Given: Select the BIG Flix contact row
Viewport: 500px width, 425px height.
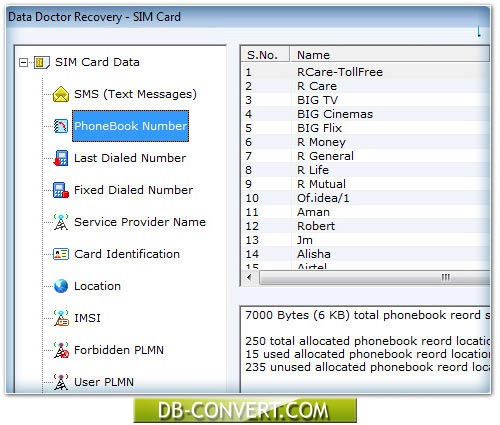Looking at the screenshot, I should (x=365, y=128).
